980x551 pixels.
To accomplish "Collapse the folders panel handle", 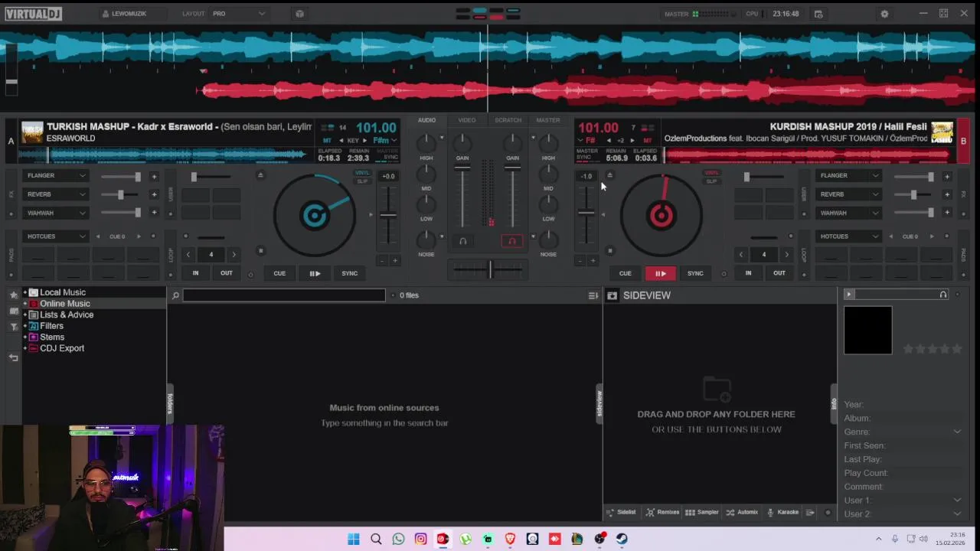I will tap(170, 403).
